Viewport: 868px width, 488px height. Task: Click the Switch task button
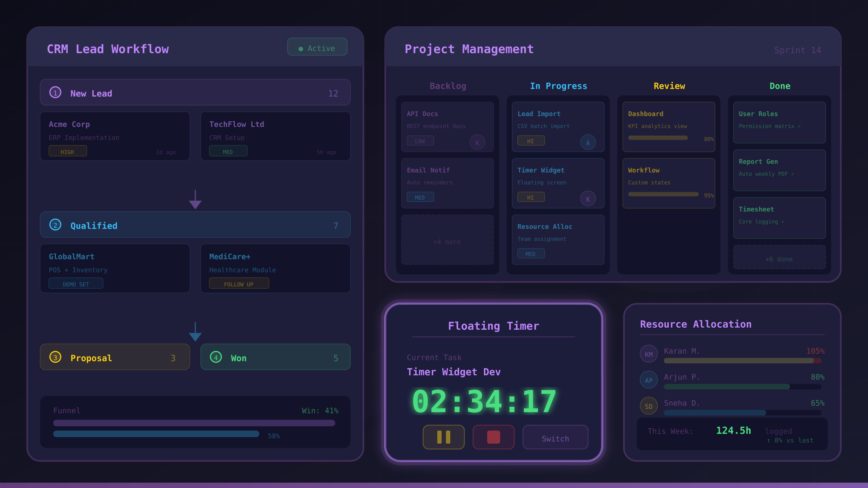pos(555,437)
